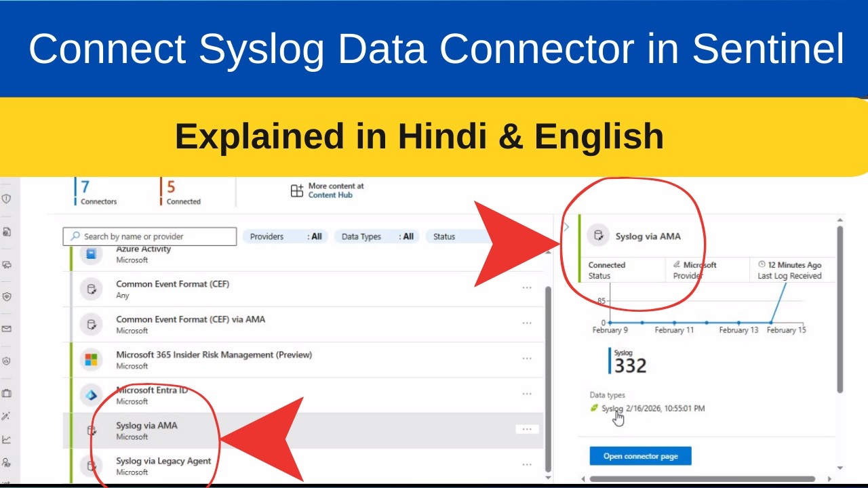Select the Common Event Format (CEF) via AMA row
The image size is (868, 488).
[303, 325]
